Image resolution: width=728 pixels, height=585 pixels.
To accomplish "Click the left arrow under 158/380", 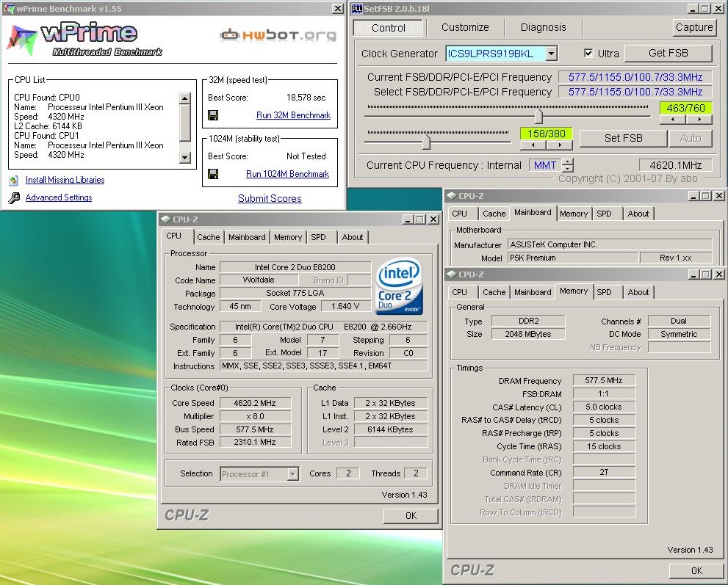I will (x=533, y=145).
